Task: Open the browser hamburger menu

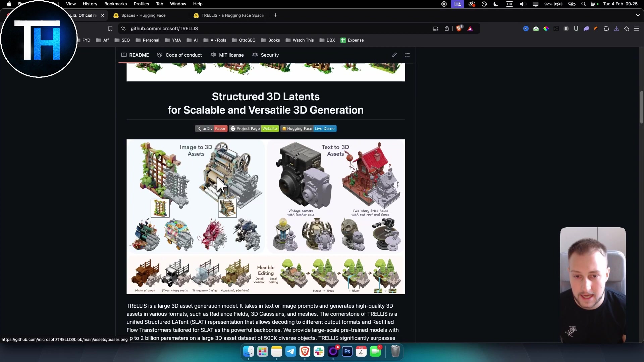Action: point(637,28)
